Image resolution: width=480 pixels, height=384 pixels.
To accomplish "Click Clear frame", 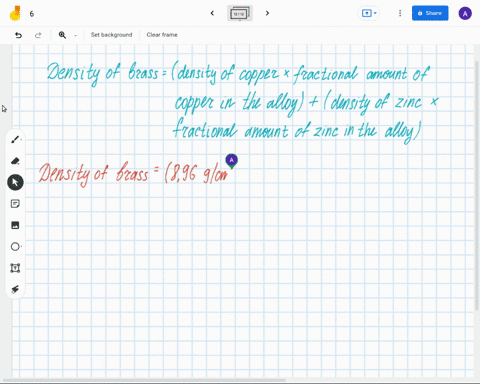I will pyautogui.click(x=162, y=35).
